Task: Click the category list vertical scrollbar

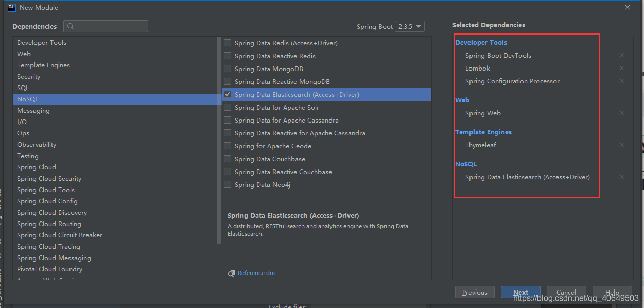Action: pos(220,140)
